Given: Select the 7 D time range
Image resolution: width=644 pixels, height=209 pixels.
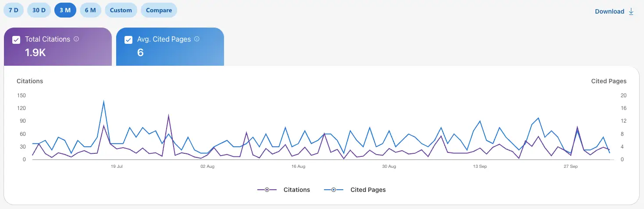Looking at the screenshot, I should (14, 10).
